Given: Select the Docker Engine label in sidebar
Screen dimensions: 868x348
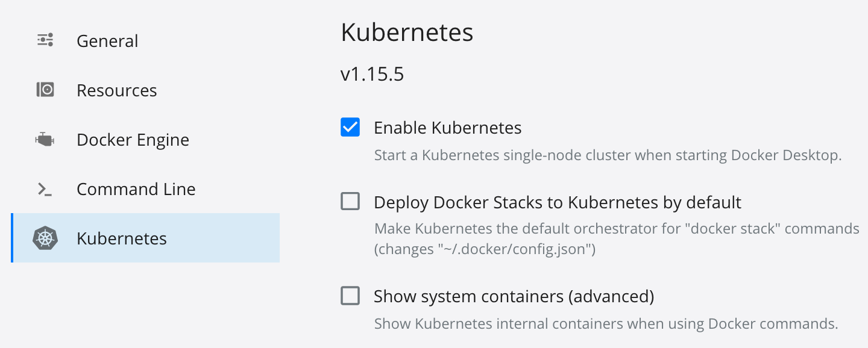Looking at the screenshot, I should tap(133, 140).
